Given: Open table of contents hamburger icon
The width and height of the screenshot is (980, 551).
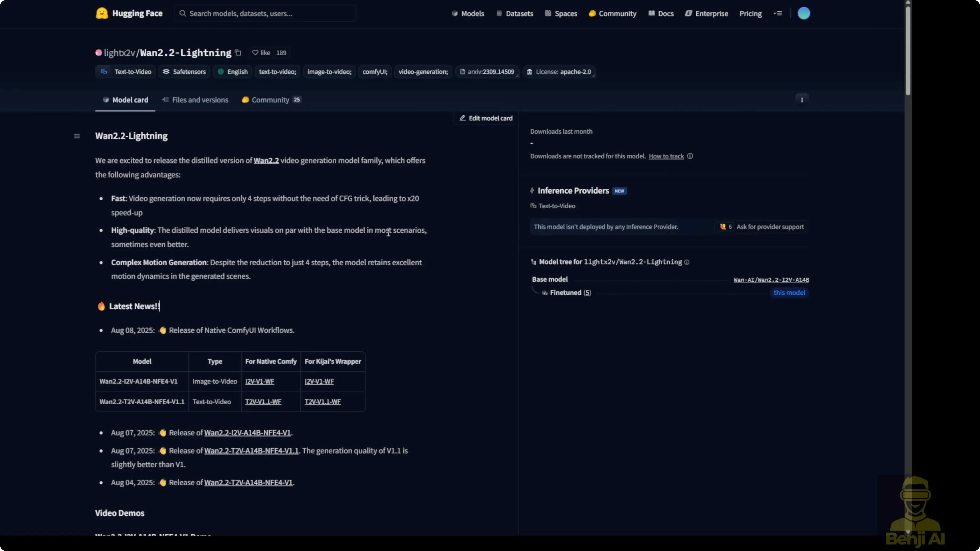Looking at the screenshot, I should pyautogui.click(x=77, y=136).
